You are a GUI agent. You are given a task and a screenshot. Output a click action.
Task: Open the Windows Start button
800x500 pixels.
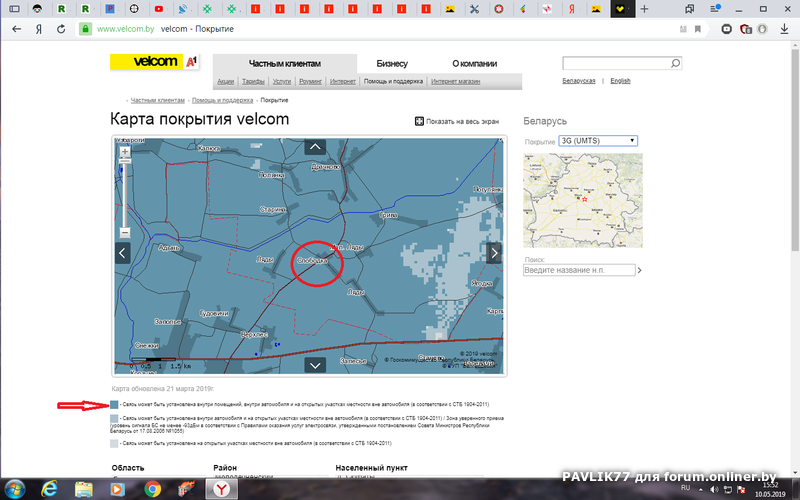coord(14,489)
